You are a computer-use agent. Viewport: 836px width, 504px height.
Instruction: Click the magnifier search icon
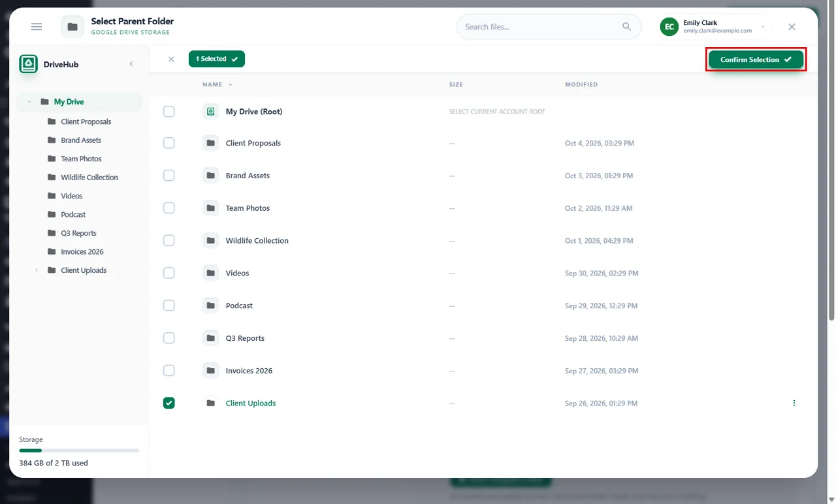627,27
